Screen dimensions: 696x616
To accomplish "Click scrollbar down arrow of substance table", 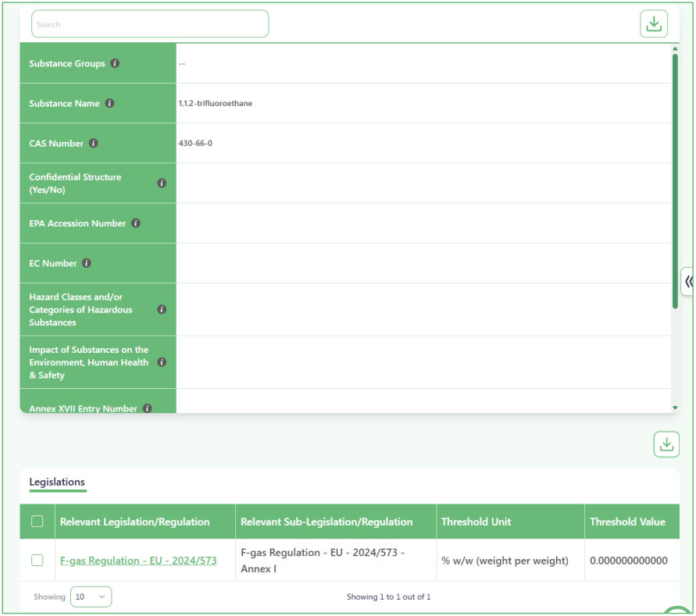I will (x=675, y=408).
